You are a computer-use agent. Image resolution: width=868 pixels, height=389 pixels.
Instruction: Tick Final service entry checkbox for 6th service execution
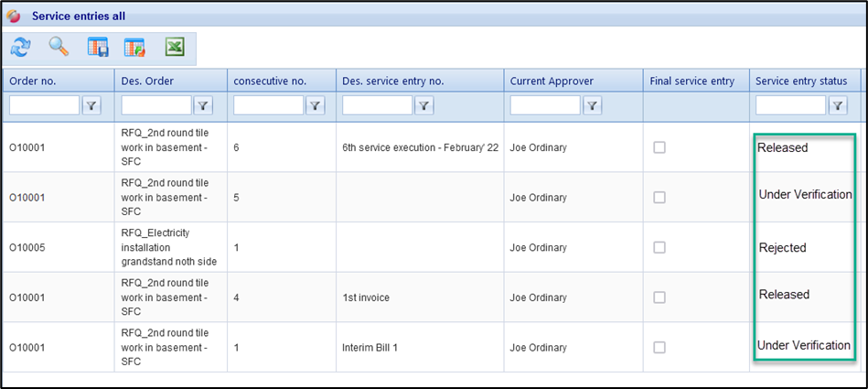pyautogui.click(x=659, y=148)
